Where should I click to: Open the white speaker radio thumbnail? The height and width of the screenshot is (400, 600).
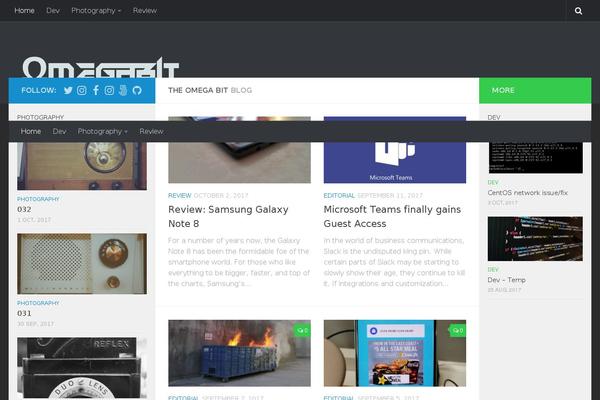82,264
